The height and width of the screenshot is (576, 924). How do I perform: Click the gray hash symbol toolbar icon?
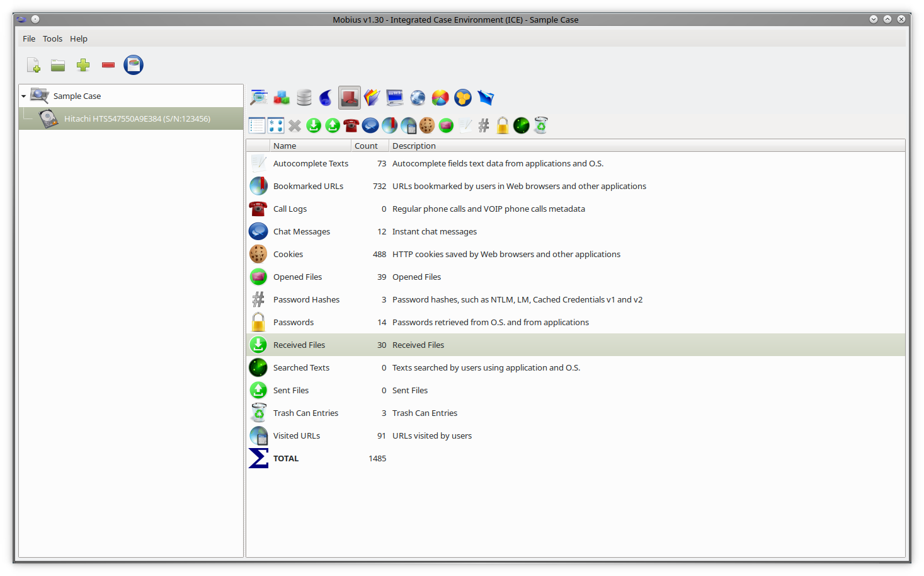(x=484, y=125)
